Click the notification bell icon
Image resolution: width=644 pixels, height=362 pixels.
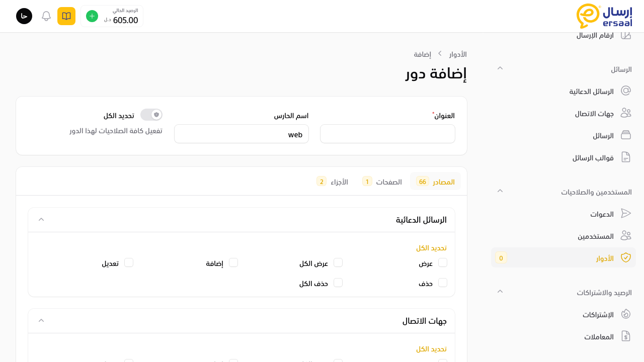click(46, 16)
